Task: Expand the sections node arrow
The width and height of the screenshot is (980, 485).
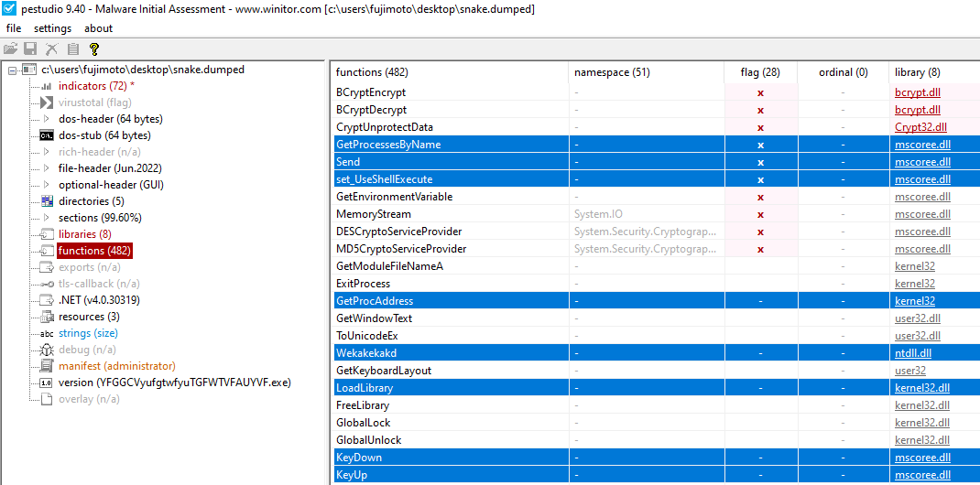Action: click(47, 218)
